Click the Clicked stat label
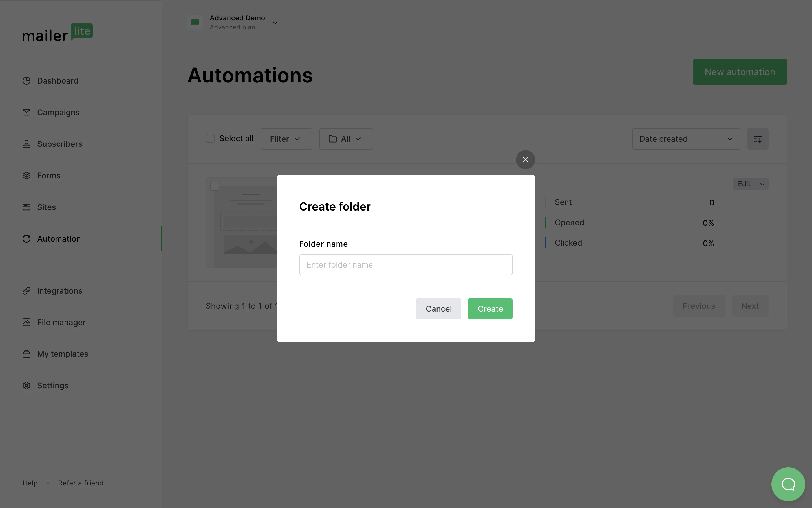This screenshot has height=508, width=812. click(x=568, y=243)
